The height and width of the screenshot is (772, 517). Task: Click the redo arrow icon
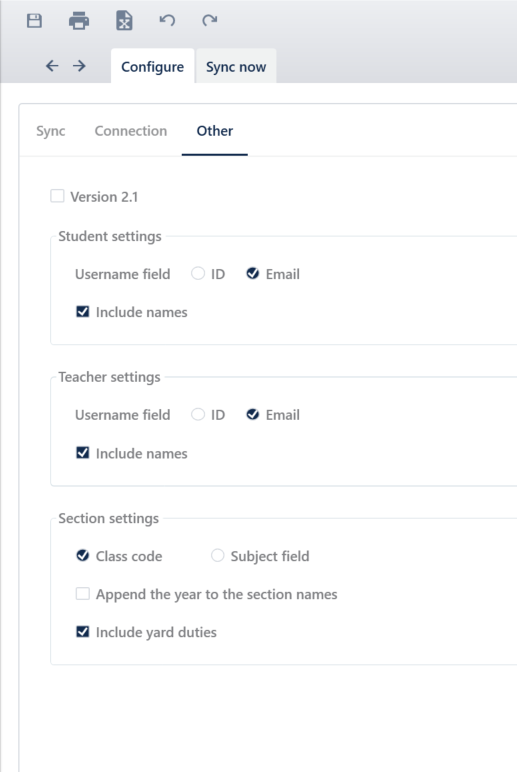point(210,20)
